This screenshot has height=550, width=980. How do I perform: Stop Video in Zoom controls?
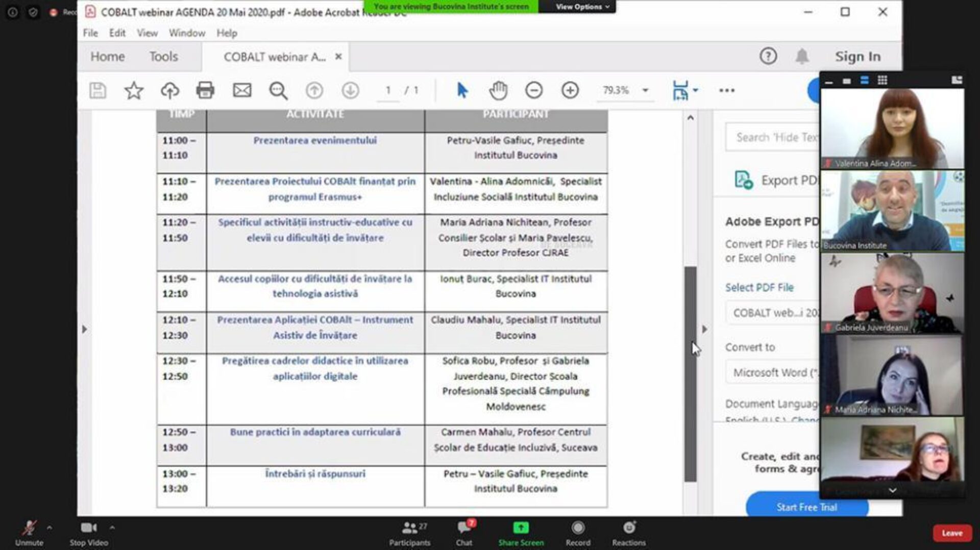(x=89, y=532)
